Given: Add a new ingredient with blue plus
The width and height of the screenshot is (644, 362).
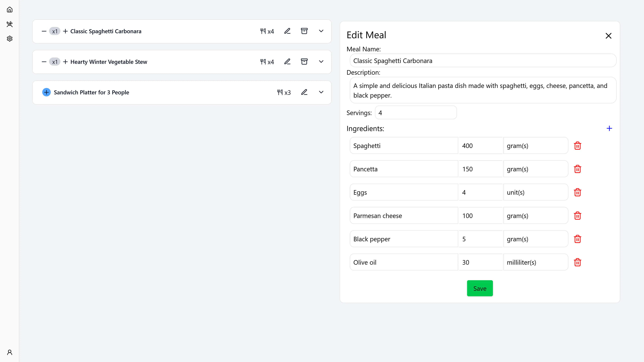Looking at the screenshot, I should tap(609, 128).
